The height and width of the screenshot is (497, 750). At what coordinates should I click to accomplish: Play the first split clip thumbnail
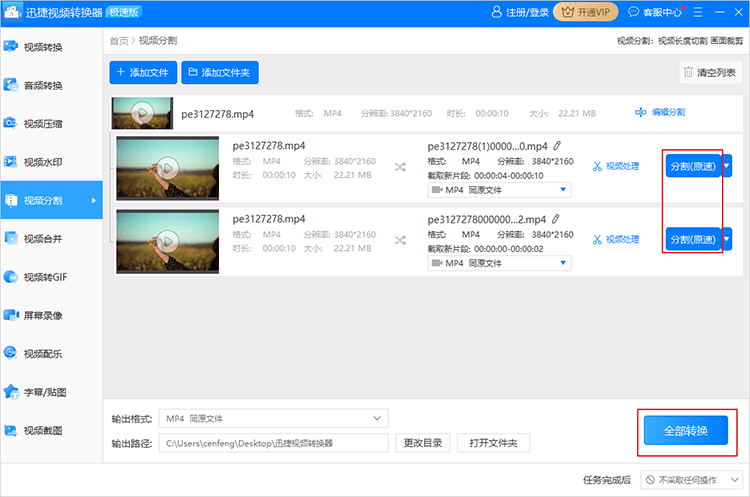168,167
